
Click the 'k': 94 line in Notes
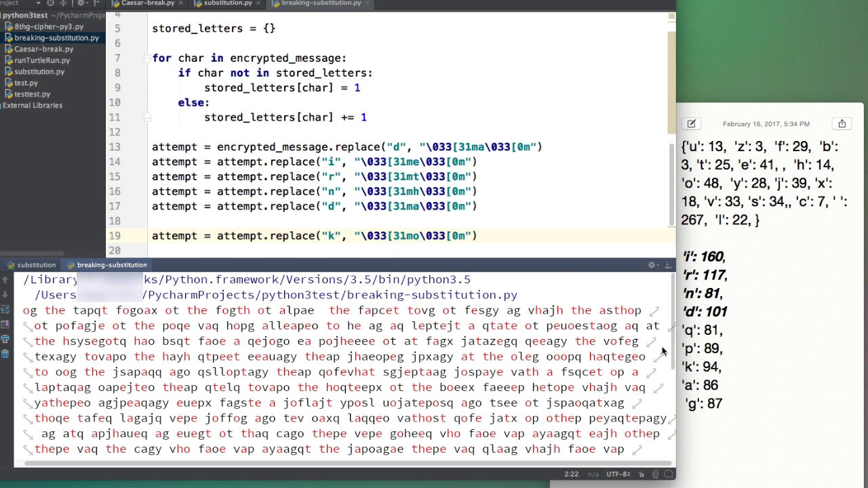click(x=702, y=367)
